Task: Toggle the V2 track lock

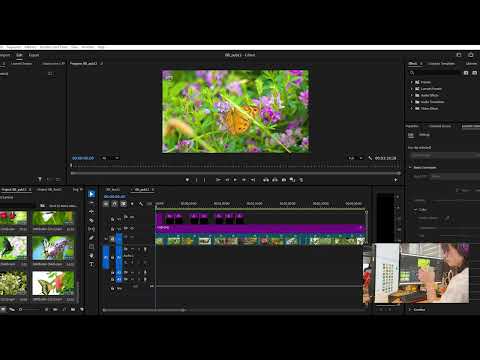Action: coord(112,229)
